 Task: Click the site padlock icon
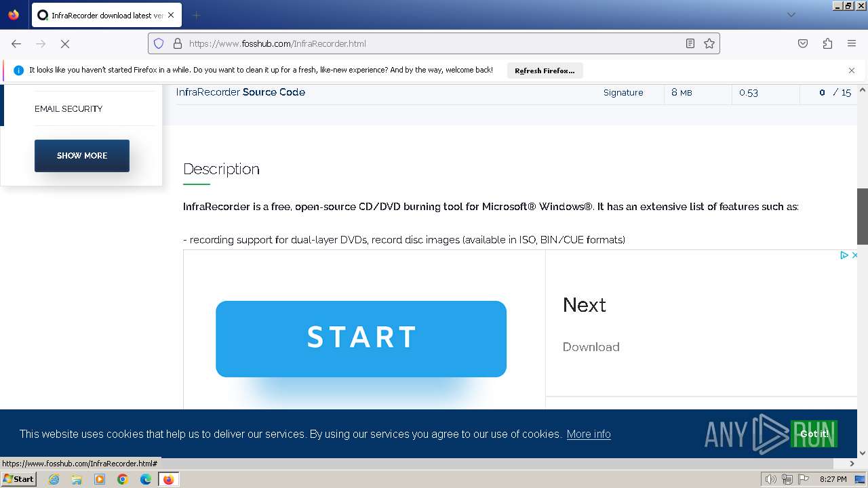tap(178, 43)
